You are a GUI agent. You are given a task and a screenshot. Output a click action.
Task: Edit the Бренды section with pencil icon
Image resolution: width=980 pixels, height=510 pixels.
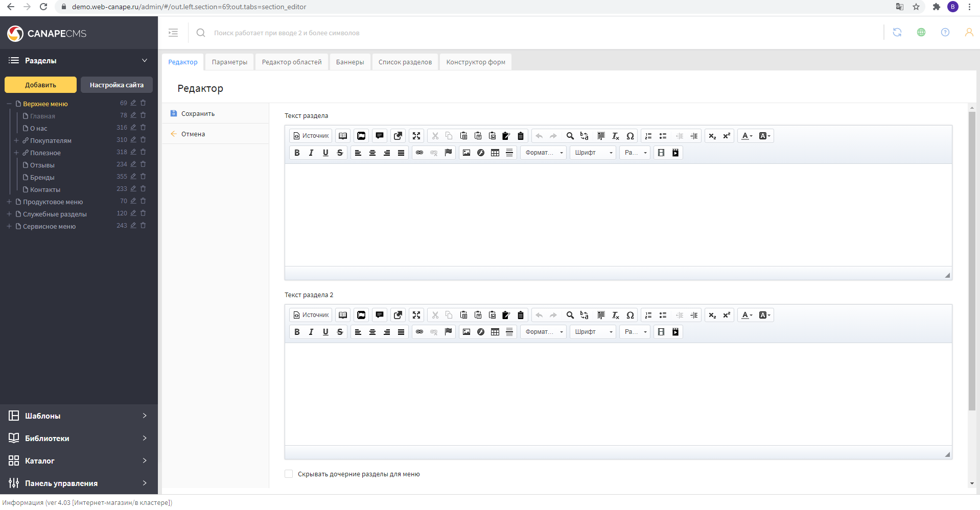[x=133, y=177]
